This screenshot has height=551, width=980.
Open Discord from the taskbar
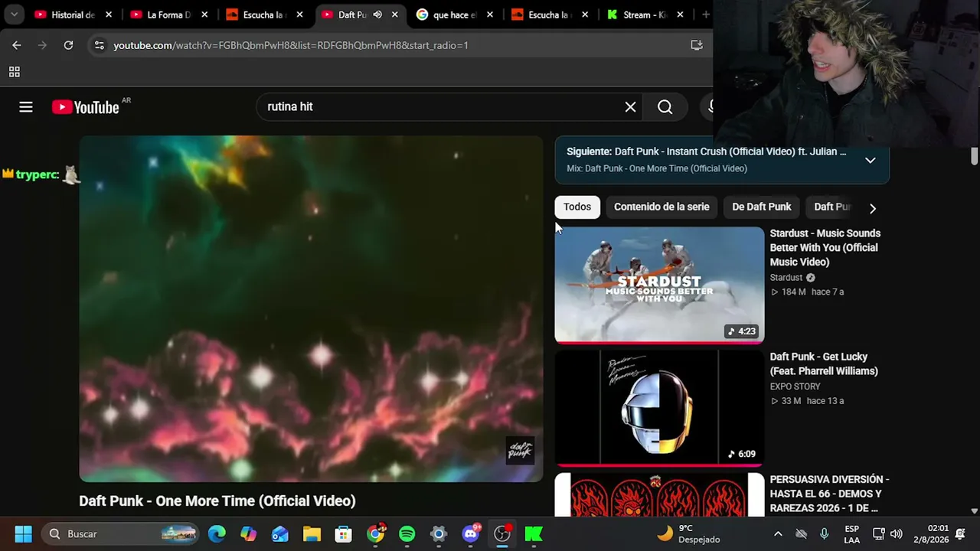tap(470, 533)
